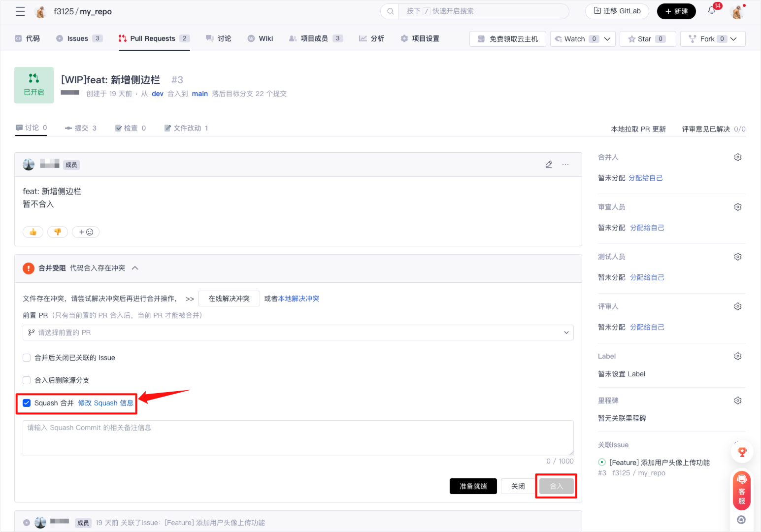Check 合并后关闭已关联的 Issue
Viewport: 761px width, 532px height.
tap(27, 357)
